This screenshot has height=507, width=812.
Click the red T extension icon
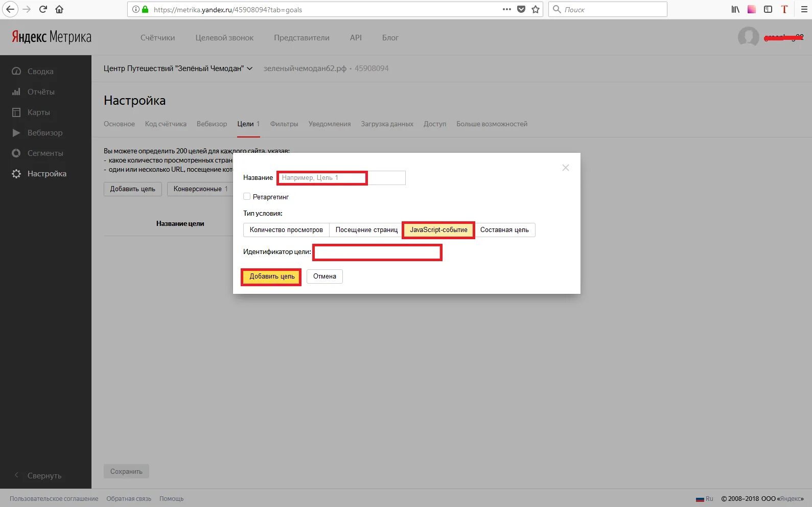(x=784, y=9)
